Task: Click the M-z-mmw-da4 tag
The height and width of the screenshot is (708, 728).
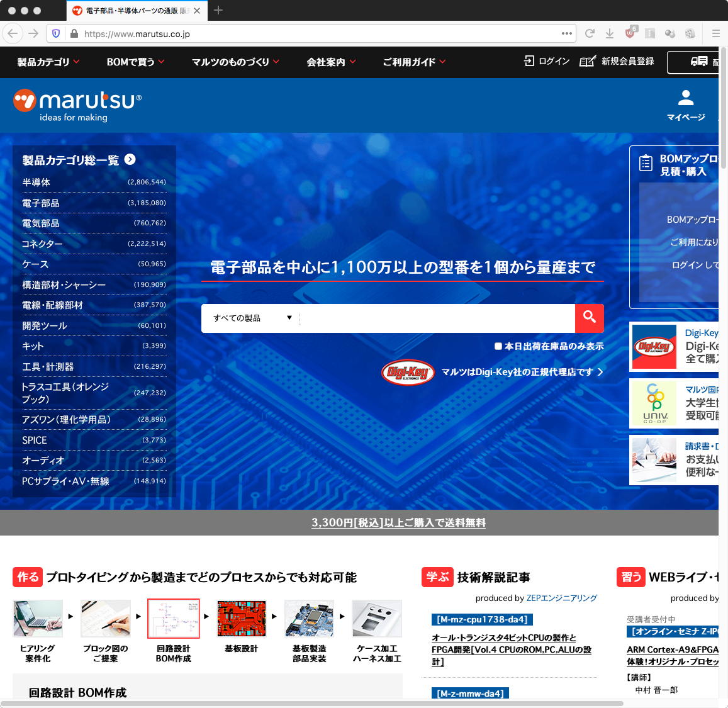Action: pos(470,693)
